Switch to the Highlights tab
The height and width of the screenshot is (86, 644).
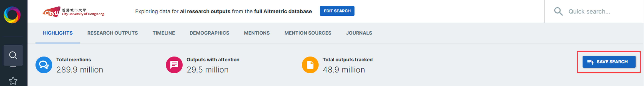[58, 33]
